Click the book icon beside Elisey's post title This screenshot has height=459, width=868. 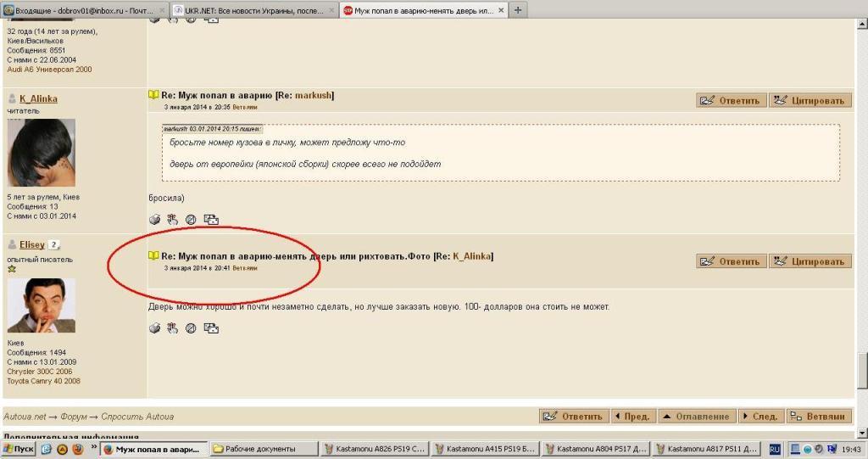pyautogui.click(x=153, y=255)
